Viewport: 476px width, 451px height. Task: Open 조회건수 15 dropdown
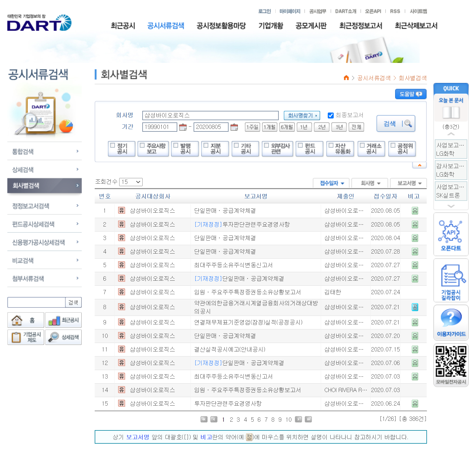click(x=131, y=182)
